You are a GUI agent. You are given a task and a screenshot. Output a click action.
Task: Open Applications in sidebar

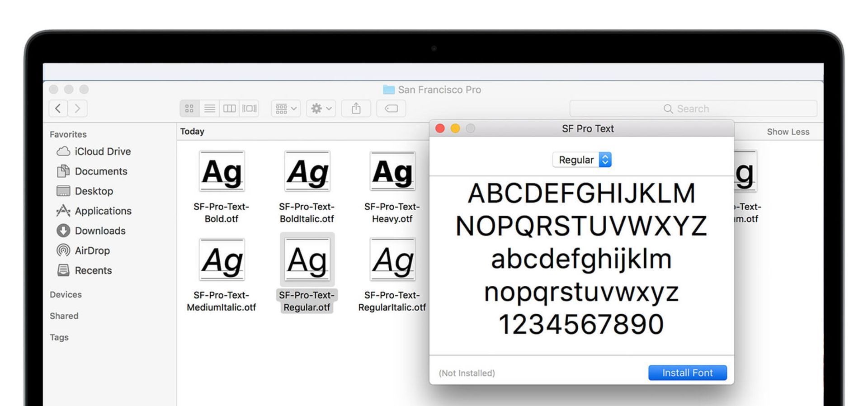coord(94,211)
